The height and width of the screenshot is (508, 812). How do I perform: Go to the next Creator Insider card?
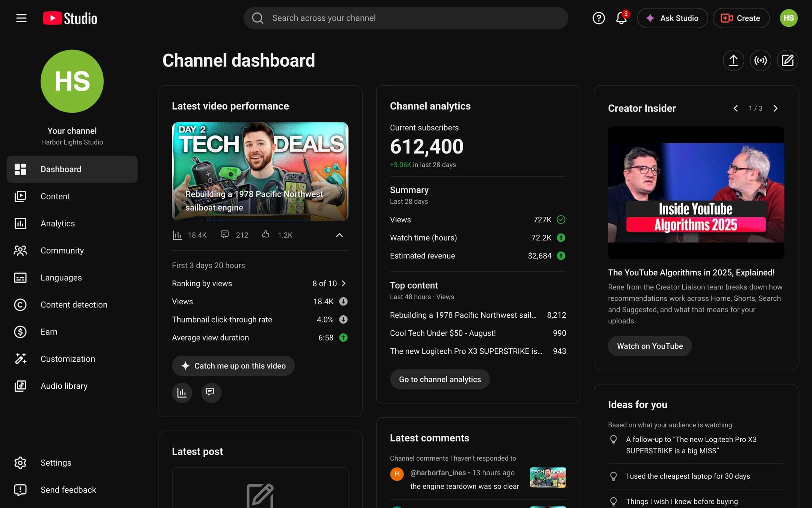[x=775, y=108]
